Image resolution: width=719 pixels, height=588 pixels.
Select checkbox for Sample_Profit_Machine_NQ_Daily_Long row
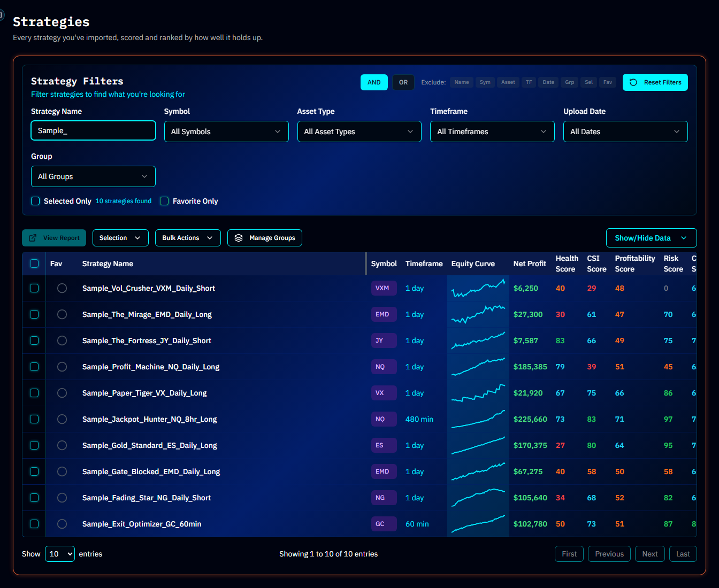point(34,367)
